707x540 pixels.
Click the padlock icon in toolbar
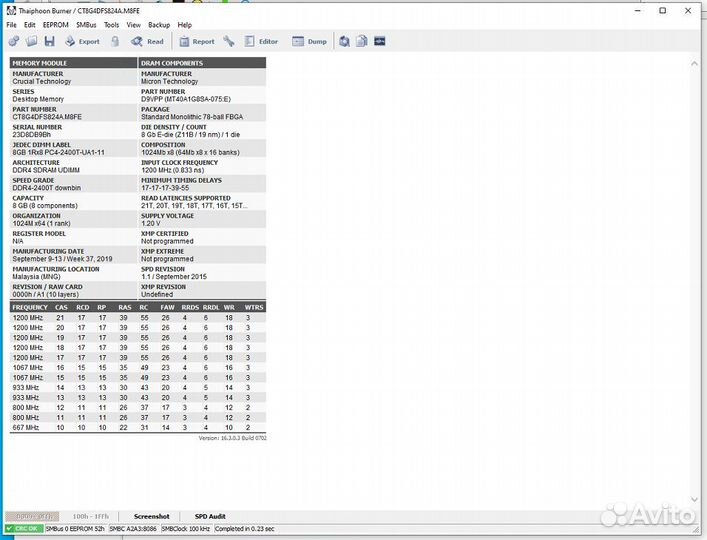[115, 41]
